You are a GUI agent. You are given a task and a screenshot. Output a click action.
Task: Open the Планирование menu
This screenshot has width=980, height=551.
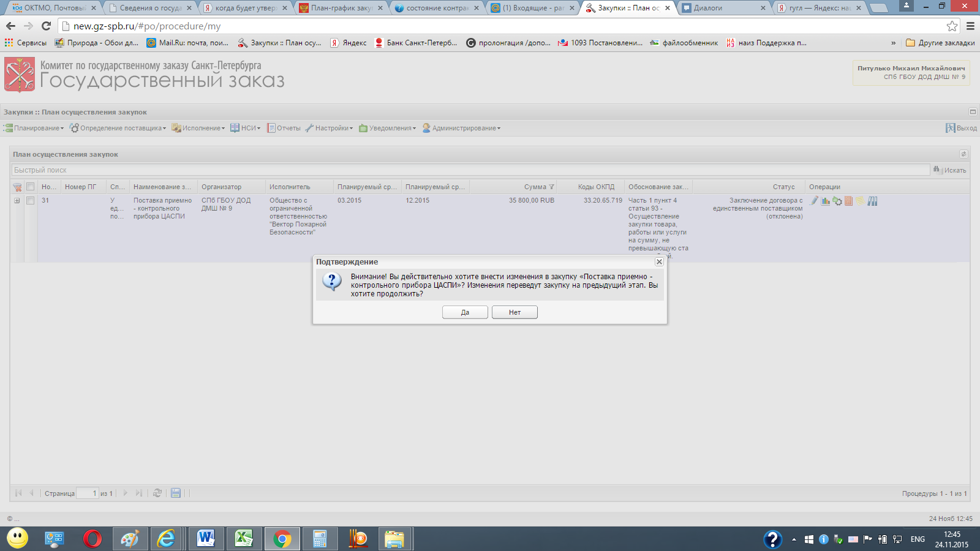pos(34,128)
